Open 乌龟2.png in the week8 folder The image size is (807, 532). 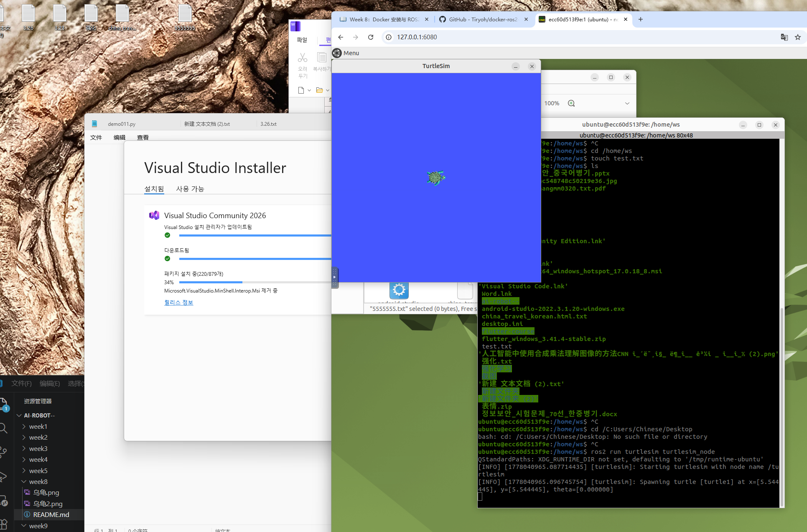tap(48, 504)
